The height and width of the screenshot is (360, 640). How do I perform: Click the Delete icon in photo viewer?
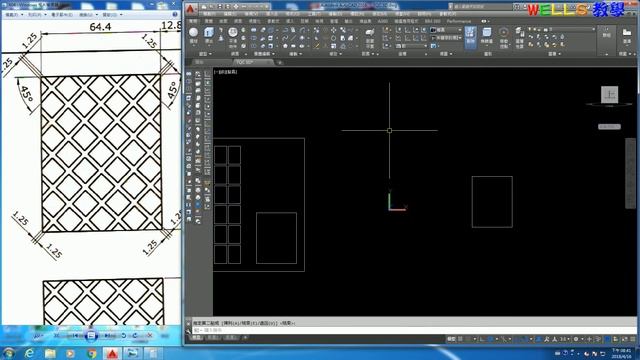149,336
